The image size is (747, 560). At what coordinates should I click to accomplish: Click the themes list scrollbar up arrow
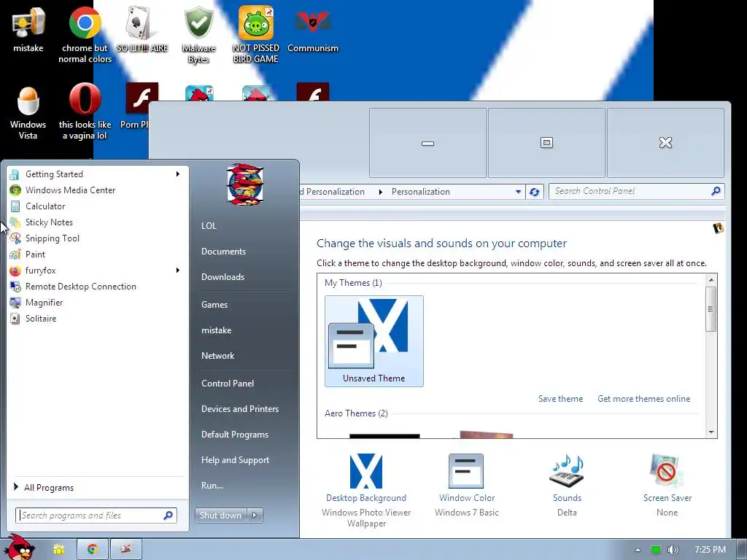click(x=711, y=280)
